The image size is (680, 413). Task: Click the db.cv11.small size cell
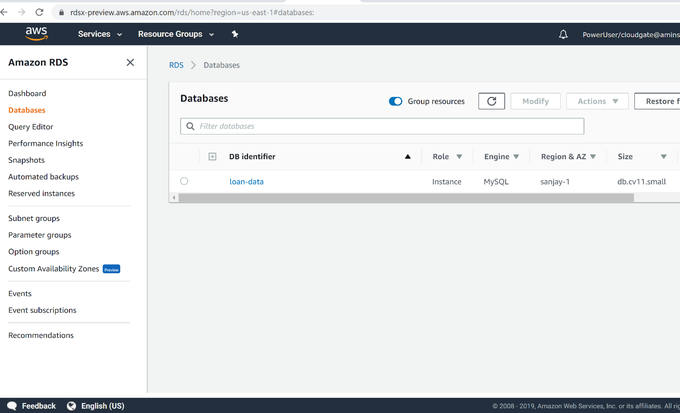coord(641,182)
